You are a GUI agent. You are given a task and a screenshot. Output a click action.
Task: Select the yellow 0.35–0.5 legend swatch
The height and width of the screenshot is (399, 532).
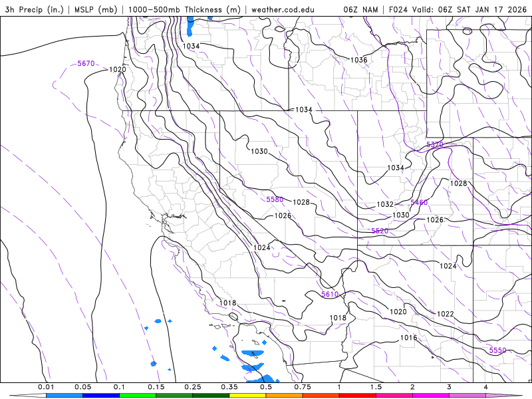[x=247, y=396]
